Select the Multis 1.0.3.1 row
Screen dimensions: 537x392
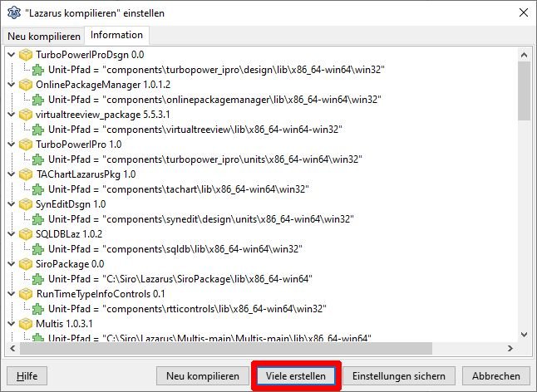[64, 324]
